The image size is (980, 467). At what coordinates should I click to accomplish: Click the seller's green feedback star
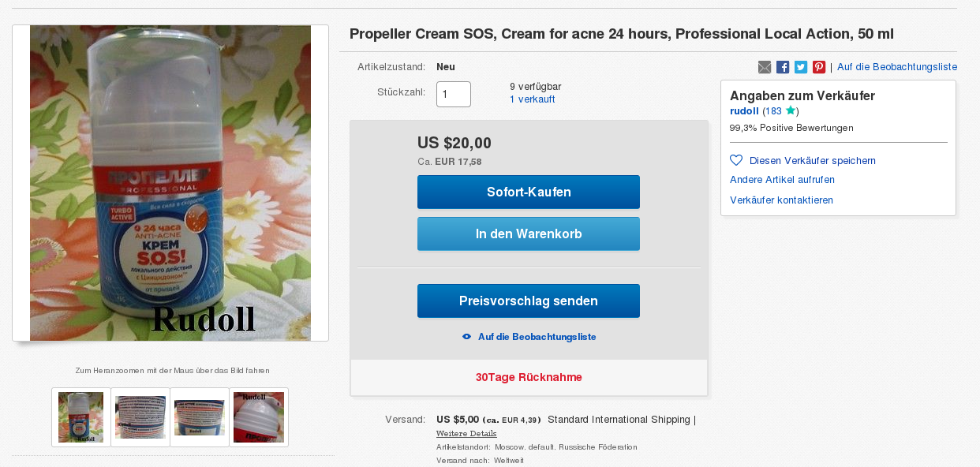pyautogui.click(x=790, y=111)
